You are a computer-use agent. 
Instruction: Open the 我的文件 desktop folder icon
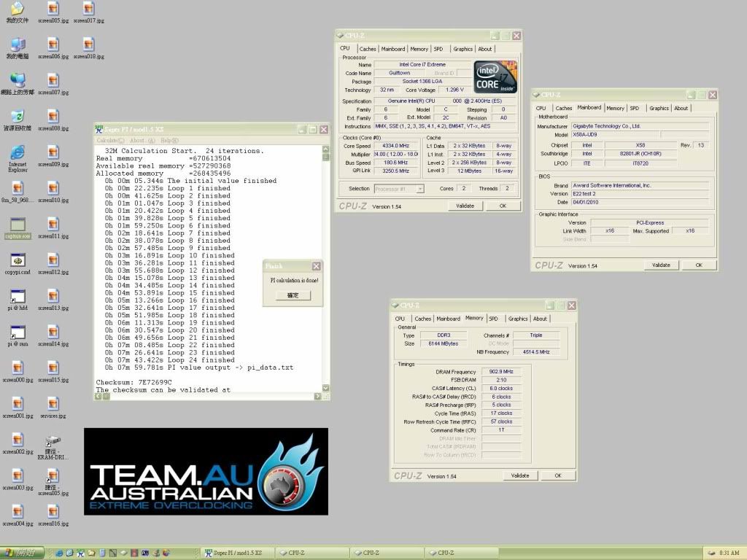(x=18, y=12)
